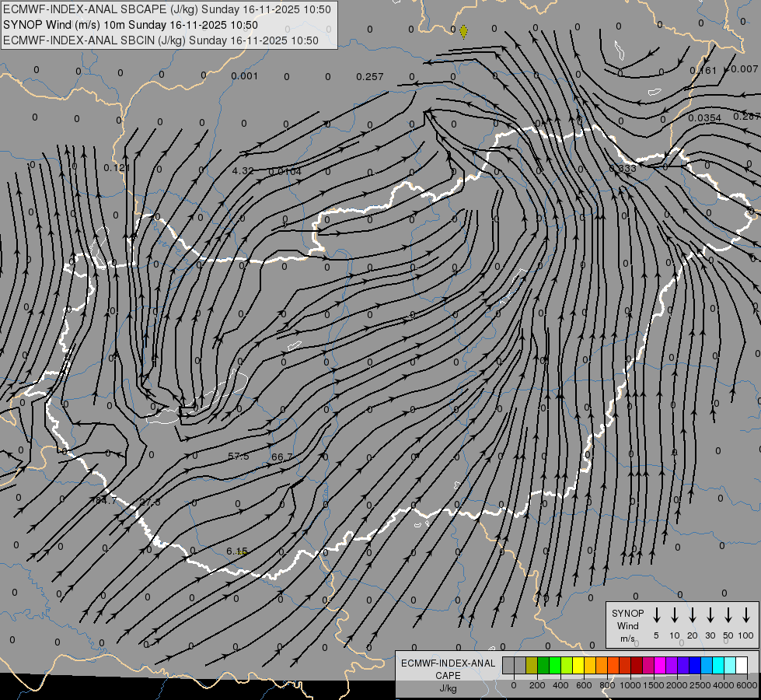Click the 1000 tick label on CAPE scale
Viewport: 761px width, 700px height.
[x=630, y=685]
